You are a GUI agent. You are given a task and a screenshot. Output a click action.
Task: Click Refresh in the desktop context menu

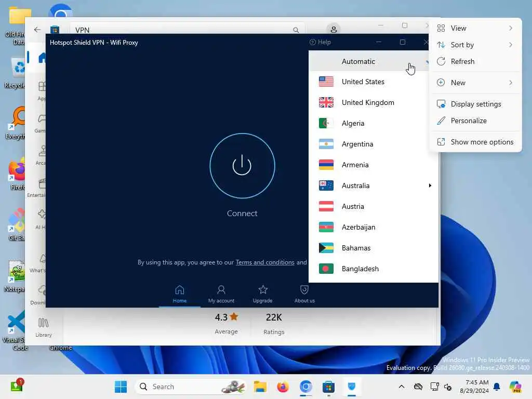point(475,61)
